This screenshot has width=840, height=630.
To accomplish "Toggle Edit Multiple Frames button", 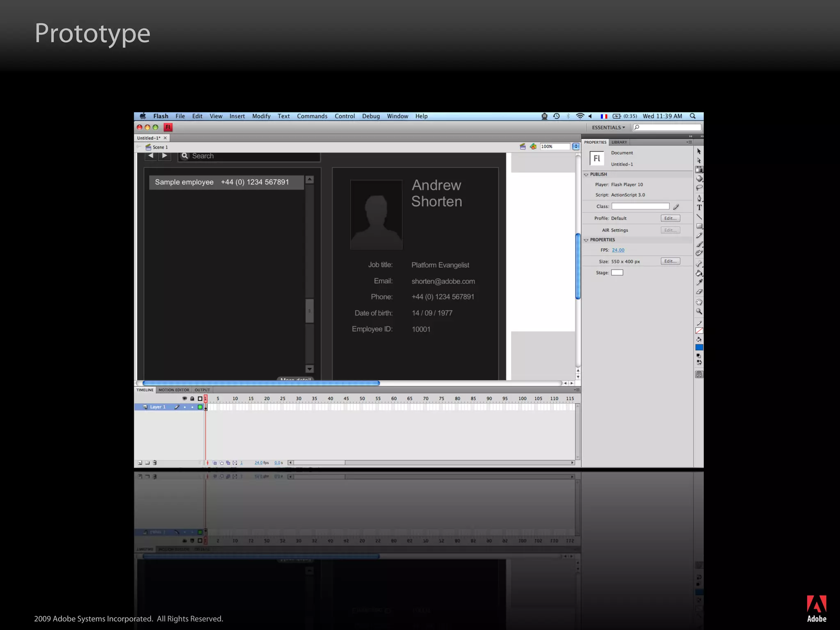I will (228, 463).
